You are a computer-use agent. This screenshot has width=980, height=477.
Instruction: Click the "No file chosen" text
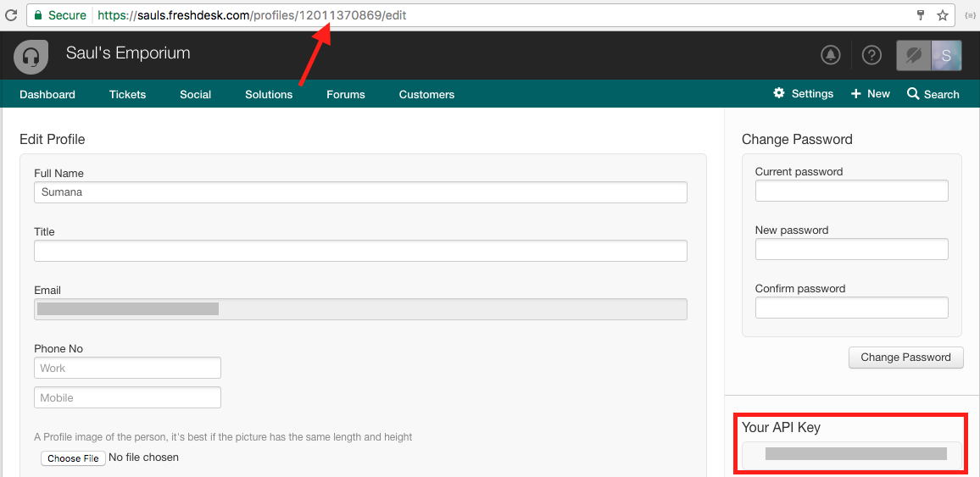click(144, 458)
